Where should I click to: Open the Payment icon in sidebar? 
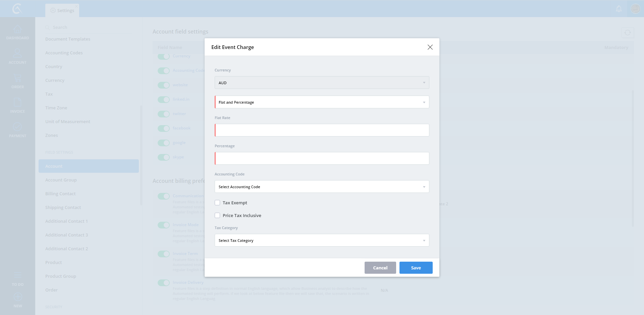tap(17, 127)
